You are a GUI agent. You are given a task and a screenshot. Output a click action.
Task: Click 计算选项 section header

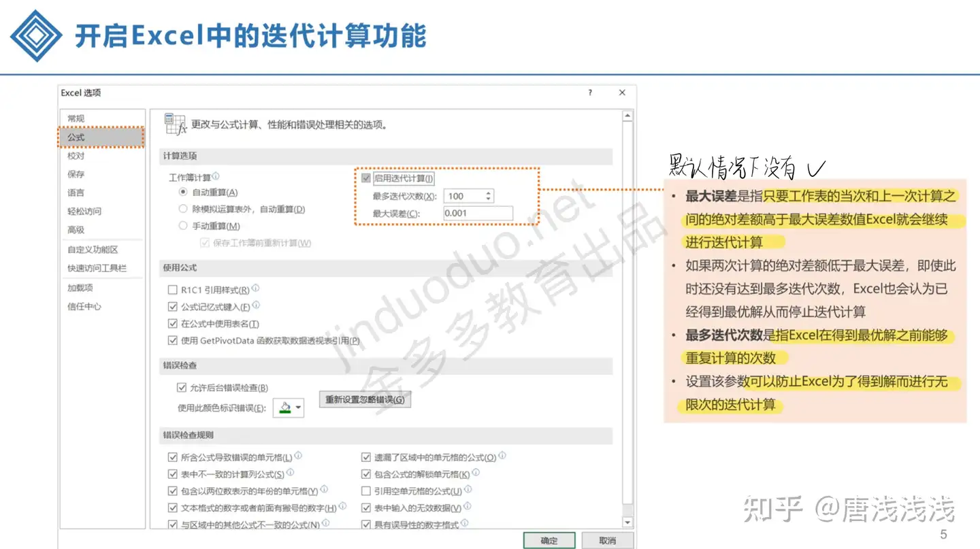coord(387,156)
